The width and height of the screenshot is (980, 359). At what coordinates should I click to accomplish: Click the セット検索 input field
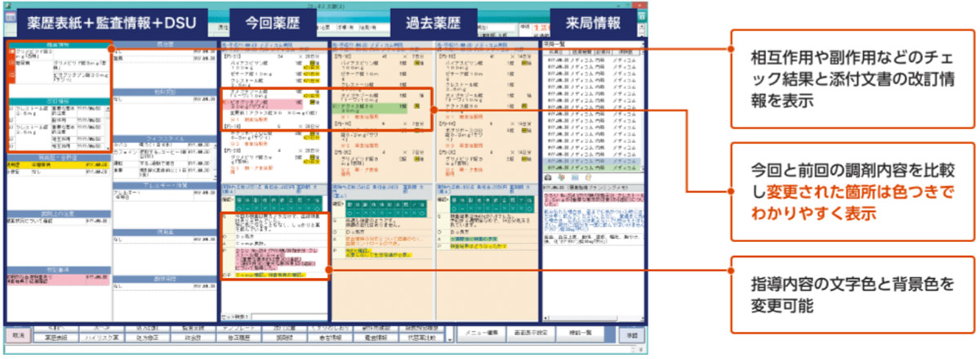tap(289, 316)
